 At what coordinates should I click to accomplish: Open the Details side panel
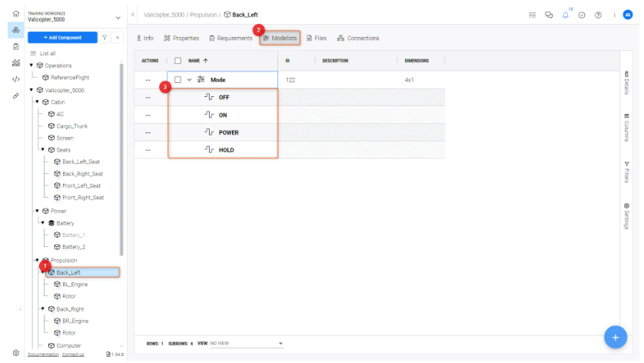626,82
